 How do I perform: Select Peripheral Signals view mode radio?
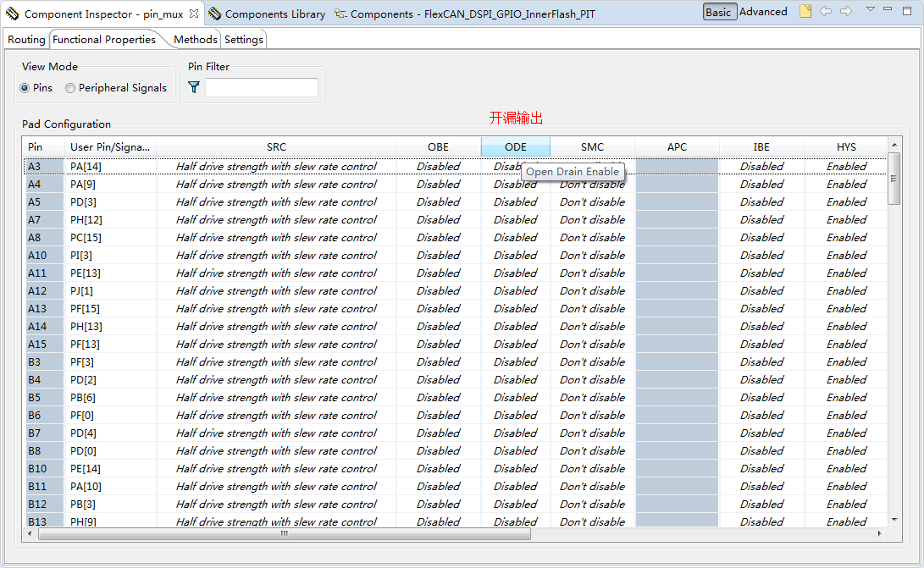70,88
